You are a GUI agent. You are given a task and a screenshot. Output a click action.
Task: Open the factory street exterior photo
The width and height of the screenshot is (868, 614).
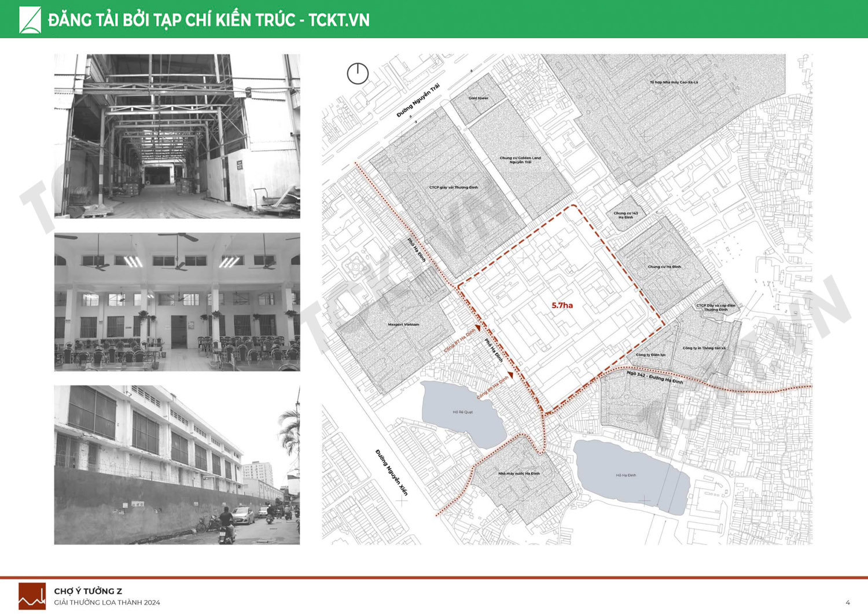(x=177, y=465)
